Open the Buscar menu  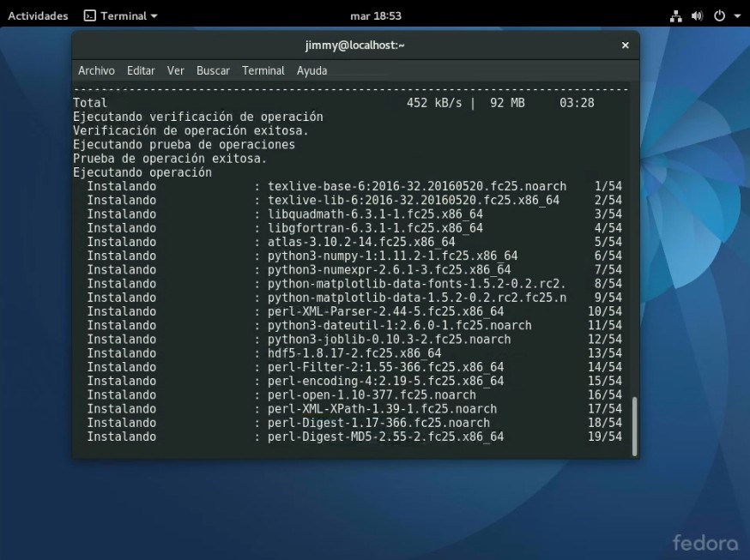point(213,71)
